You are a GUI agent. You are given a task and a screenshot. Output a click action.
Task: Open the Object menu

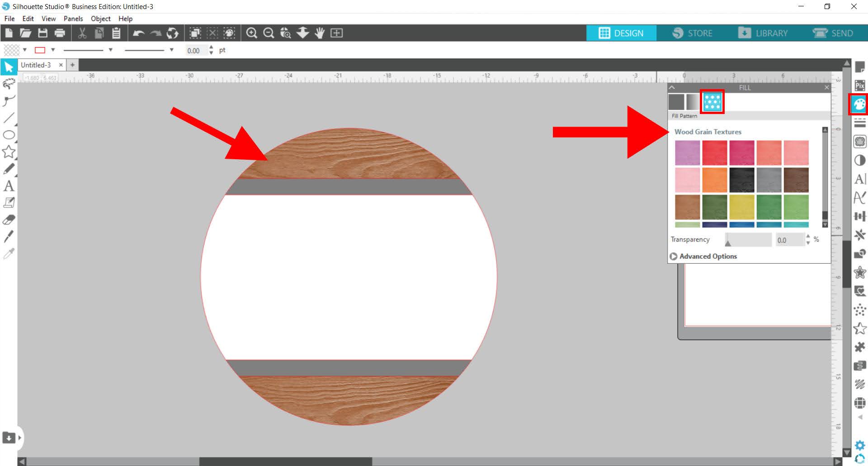point(100,19)
